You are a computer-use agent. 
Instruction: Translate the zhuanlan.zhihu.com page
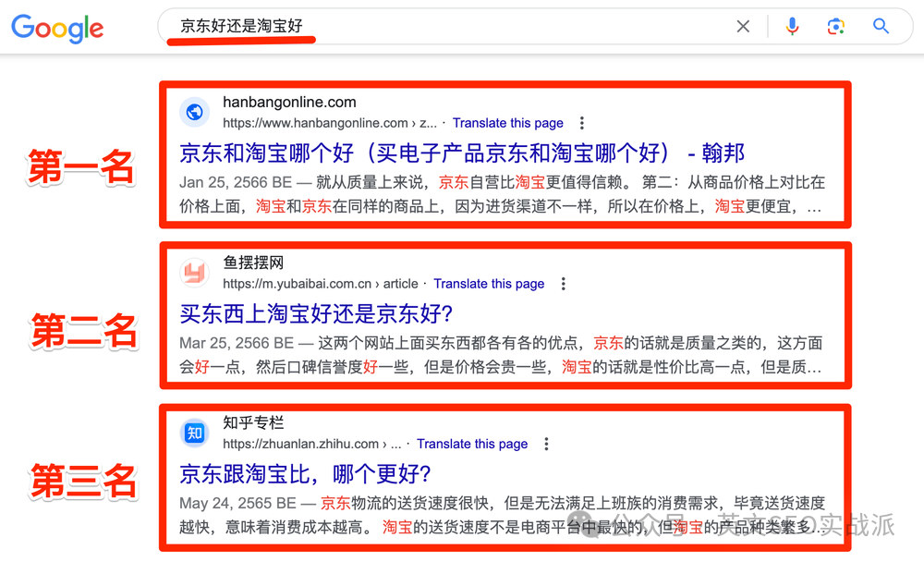tap(472, 444)
